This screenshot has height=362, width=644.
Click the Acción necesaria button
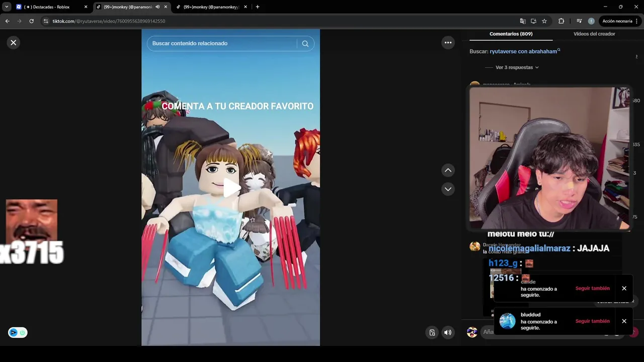[617, 21]
